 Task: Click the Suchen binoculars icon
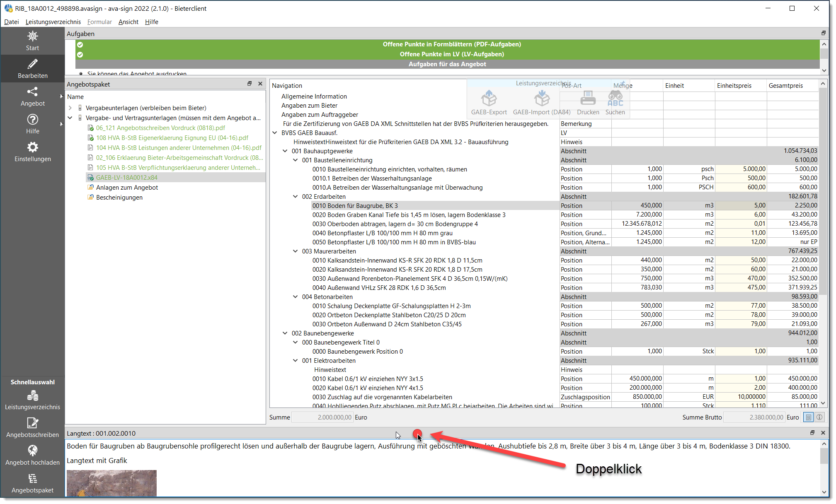615,99
